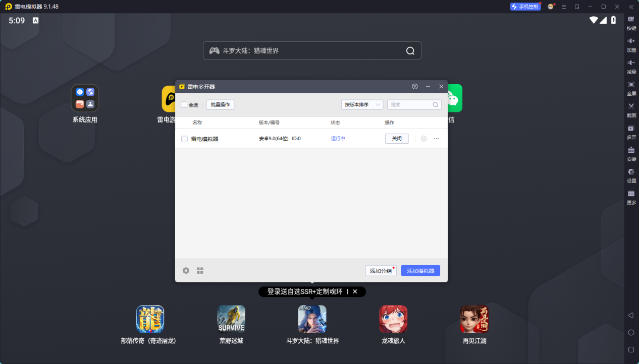Launch the 斗罗大陆：猎魂世界 dock game icon
This screenshot has width=639, height=364.
pos(312,319)
